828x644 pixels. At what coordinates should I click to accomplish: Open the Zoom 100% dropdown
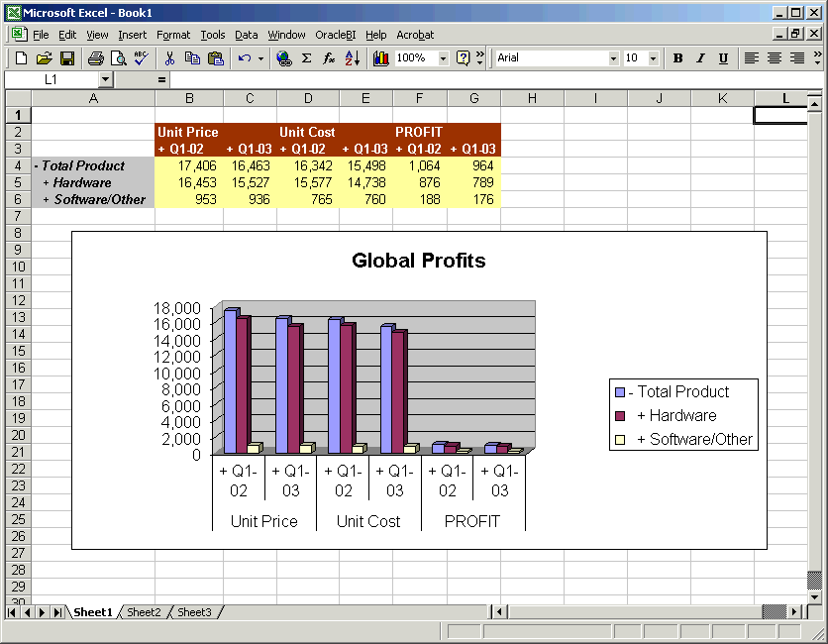tap(443, 58)
